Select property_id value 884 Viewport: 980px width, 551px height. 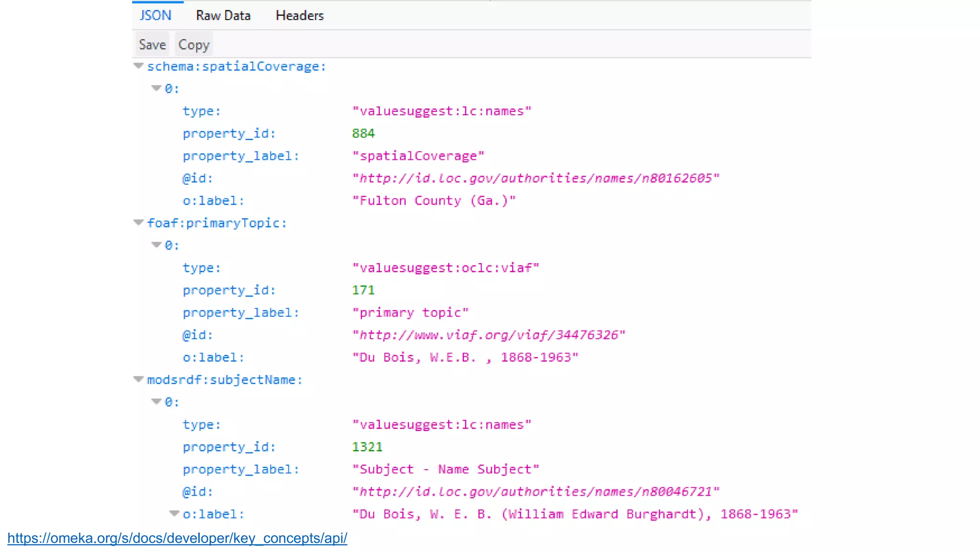363,133
